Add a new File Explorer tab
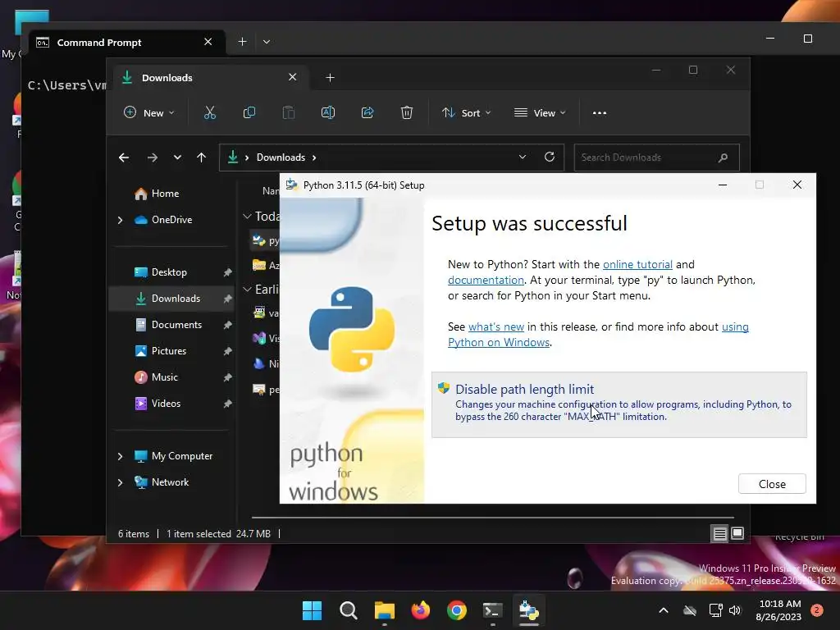 coord(330,78)
